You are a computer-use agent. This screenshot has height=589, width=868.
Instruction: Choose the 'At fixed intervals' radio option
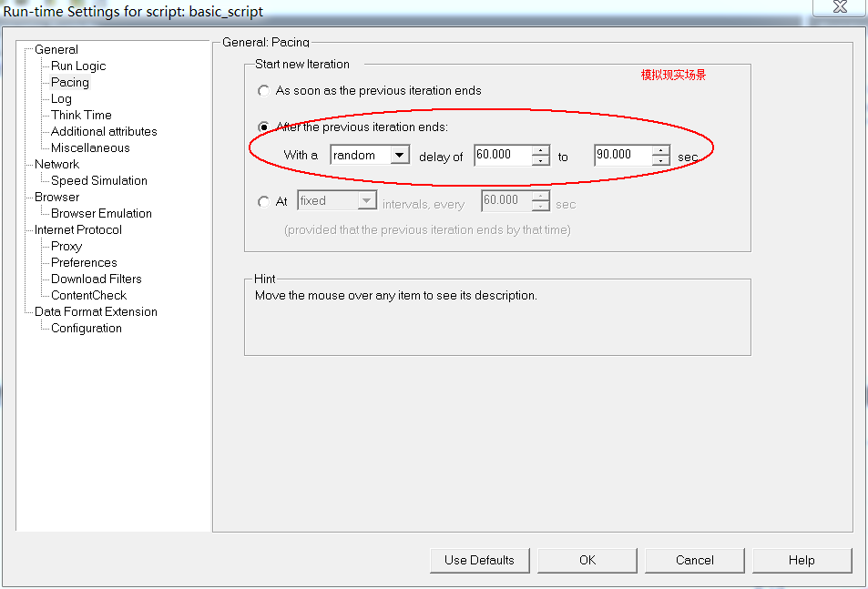(263, 202)
